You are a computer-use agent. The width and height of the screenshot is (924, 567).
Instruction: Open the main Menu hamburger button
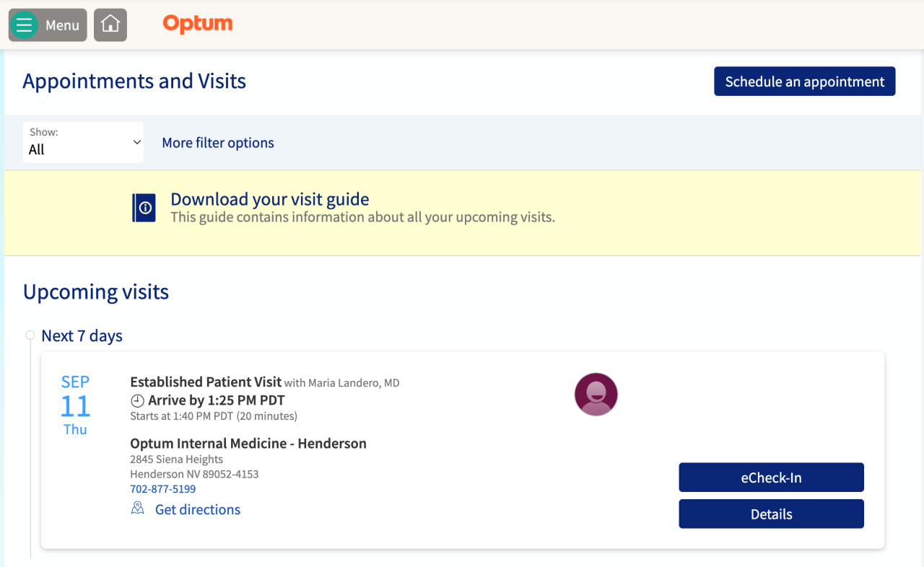pyautogui.click(x=48, y=25)
